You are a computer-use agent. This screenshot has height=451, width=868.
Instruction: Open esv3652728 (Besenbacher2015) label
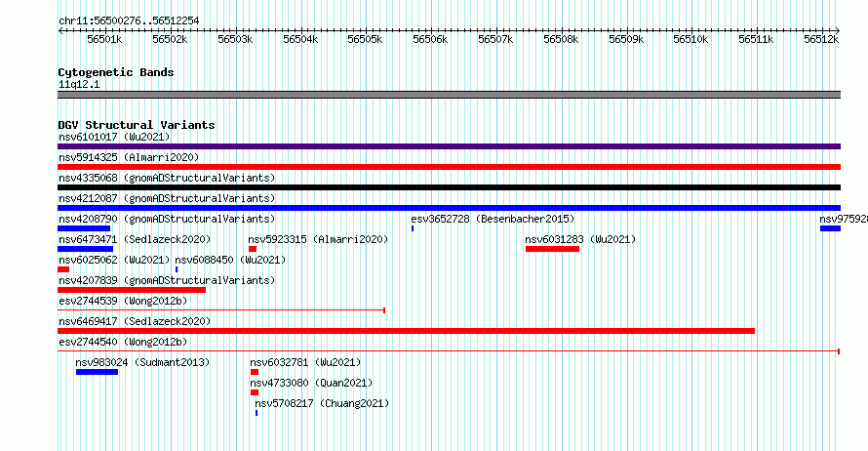[x=493, y=219]
